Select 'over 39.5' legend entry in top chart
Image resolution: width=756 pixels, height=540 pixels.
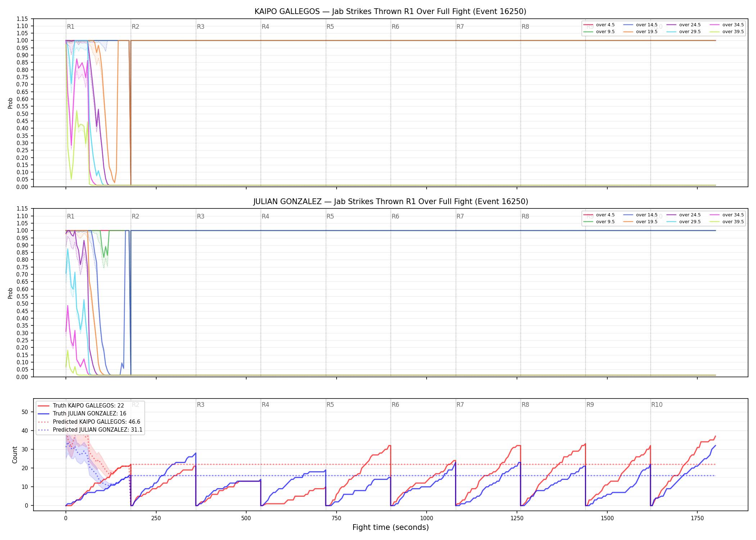coord(726,32)
